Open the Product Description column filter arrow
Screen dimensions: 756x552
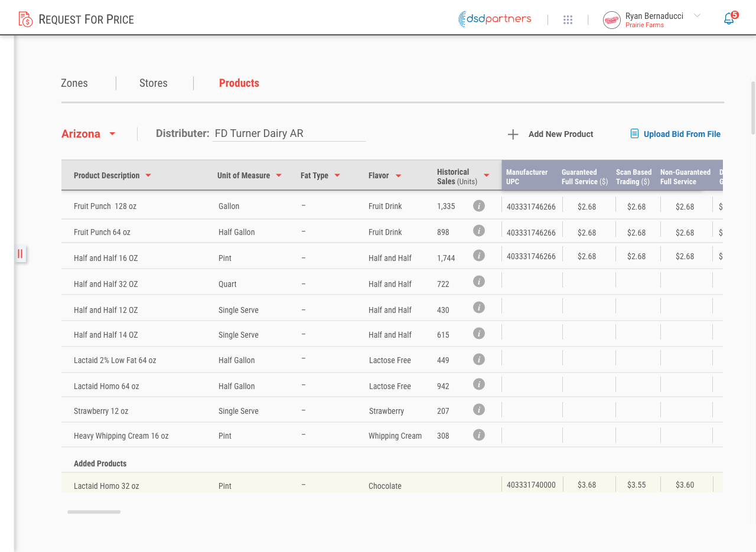point(148,175)
